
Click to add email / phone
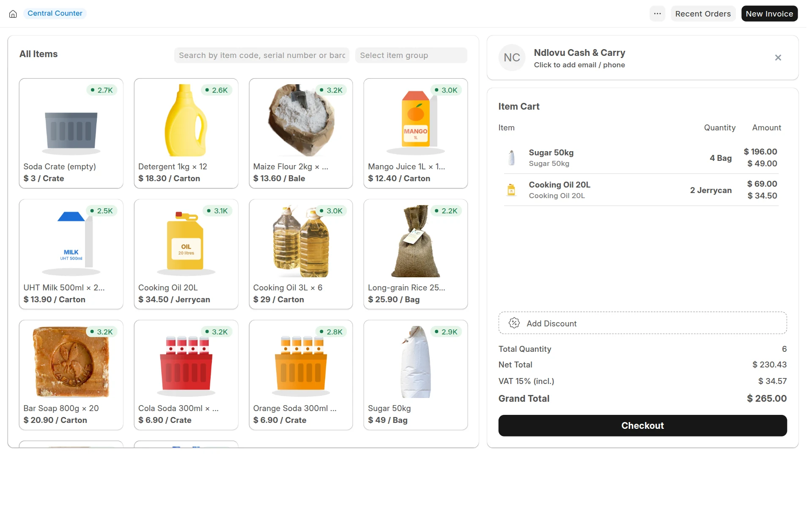pyautogui.click(x=579, y=65)
